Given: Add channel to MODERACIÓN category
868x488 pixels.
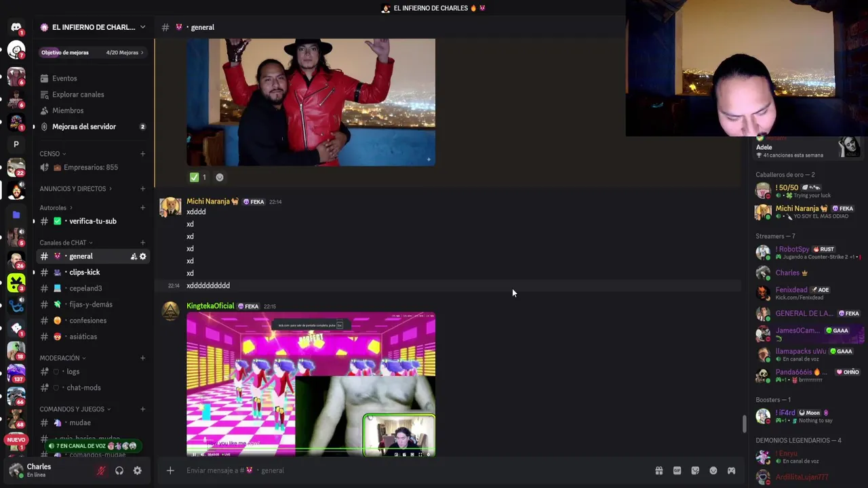Looking at the screenshot, I should click(142, 358).
